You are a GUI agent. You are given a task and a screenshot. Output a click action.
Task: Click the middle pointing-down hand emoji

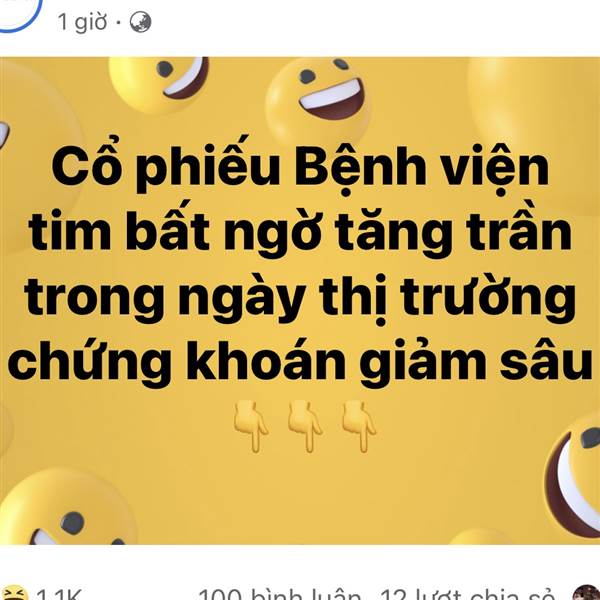[x=305, y=426]
